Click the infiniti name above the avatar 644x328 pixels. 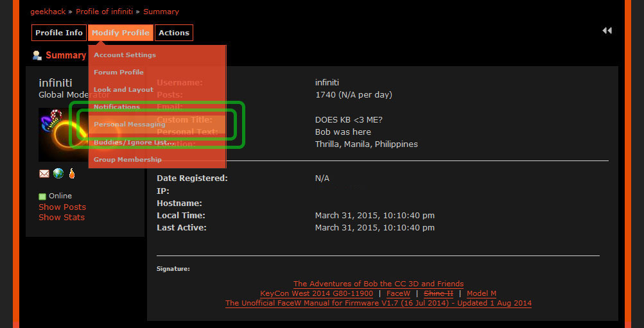click(55, 83)
